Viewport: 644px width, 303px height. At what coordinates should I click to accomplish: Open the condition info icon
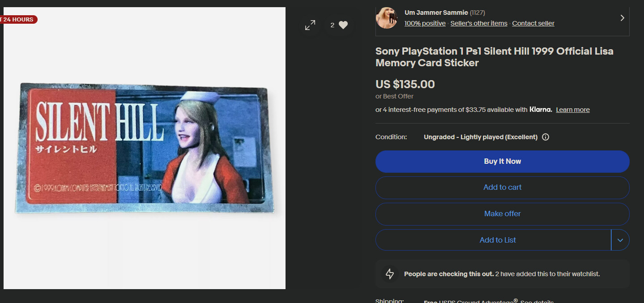point(546,137)
